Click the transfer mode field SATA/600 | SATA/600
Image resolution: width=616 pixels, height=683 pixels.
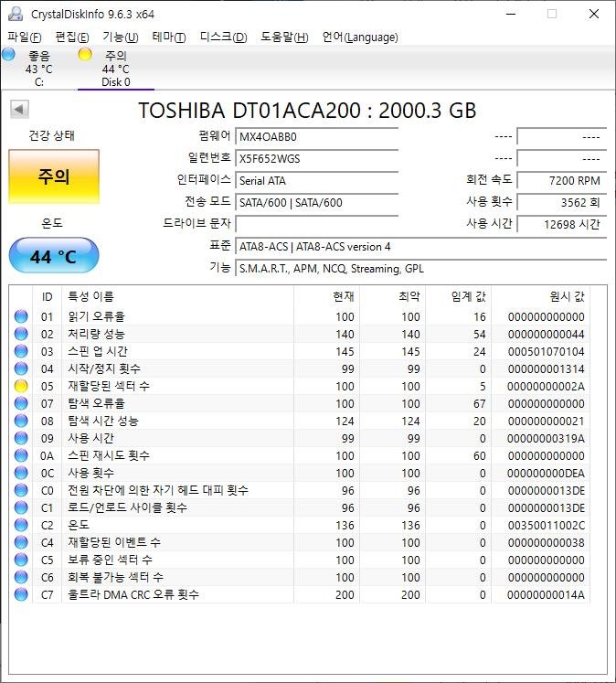click(x=316, y=203)
